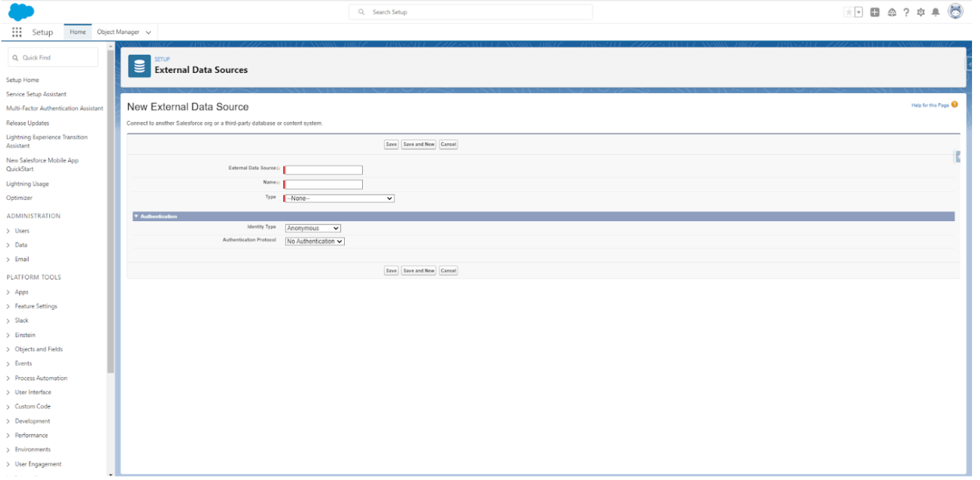Click the Trailhead learning icon

891,11
